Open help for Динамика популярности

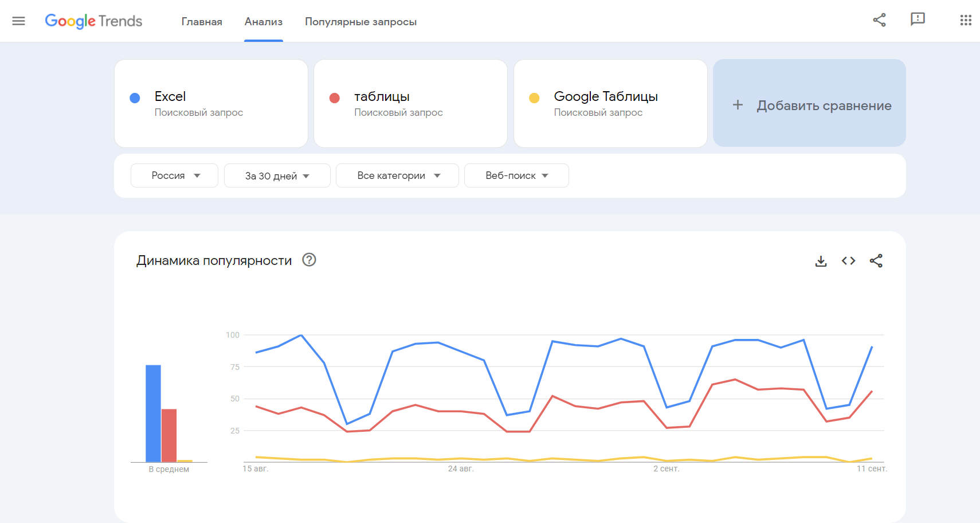(x=309, y=260)
